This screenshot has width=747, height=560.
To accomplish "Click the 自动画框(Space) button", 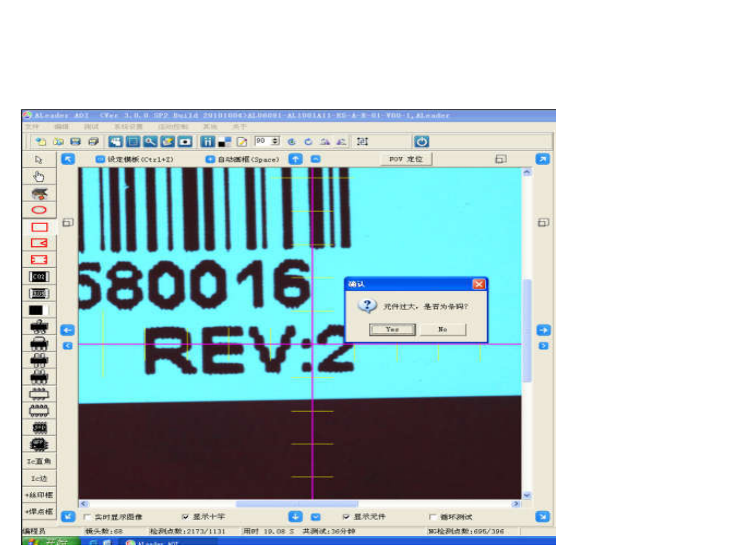I will pyautogui.click(x=242, y=159).
